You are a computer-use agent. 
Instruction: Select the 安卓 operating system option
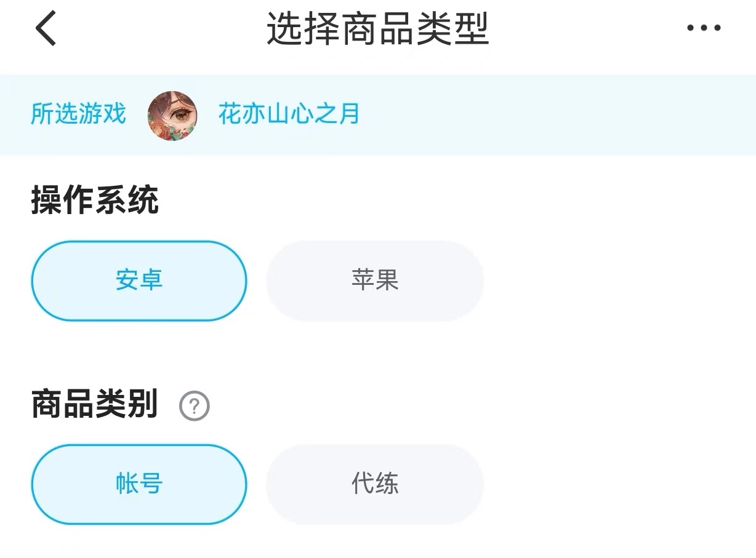(139, 281)
